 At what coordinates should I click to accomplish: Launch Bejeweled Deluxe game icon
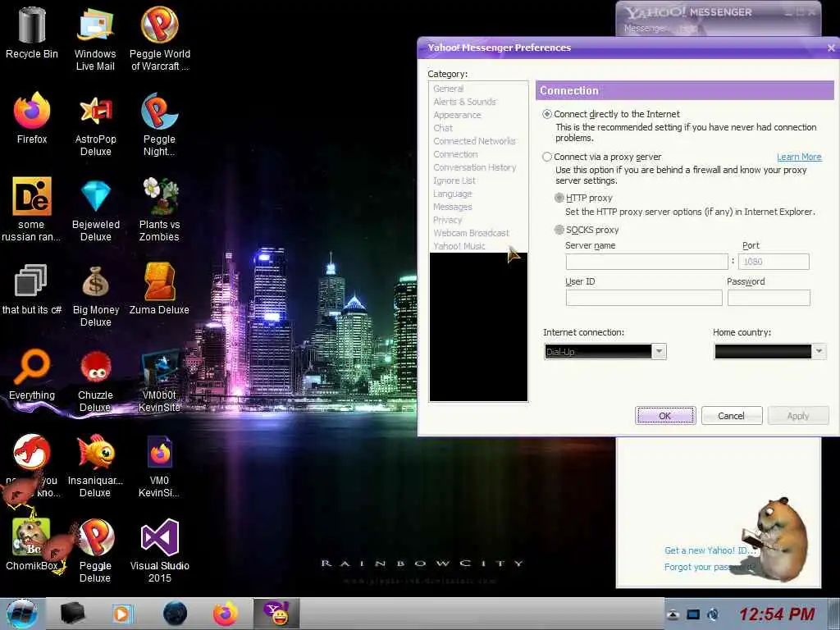click(x=95, y=209)
